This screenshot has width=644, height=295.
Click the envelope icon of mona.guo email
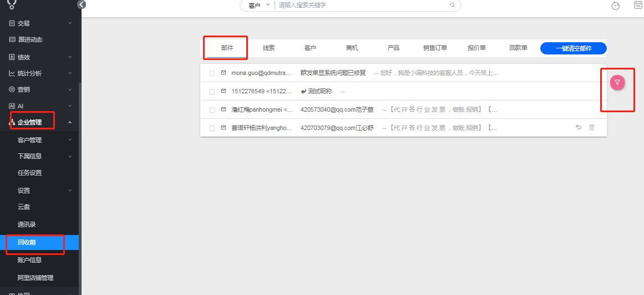(x=224, y=73)
